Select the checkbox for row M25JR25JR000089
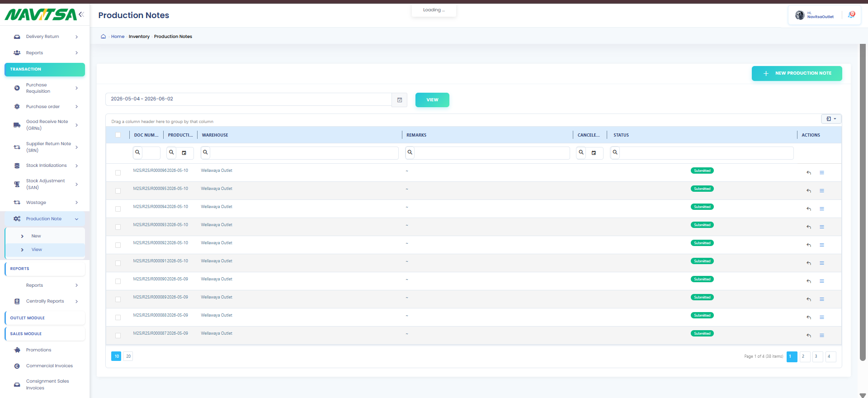Screen dimensions: 868x398 point(118,299)
